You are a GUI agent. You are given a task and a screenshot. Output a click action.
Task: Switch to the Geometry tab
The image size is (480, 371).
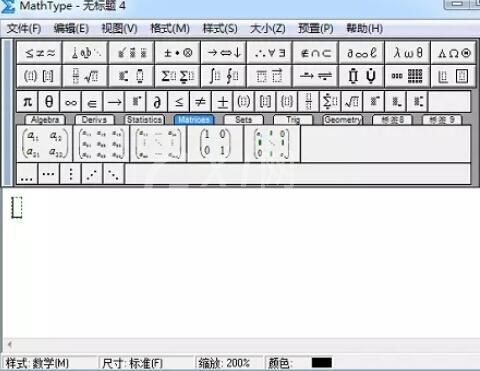click(343, 120)
